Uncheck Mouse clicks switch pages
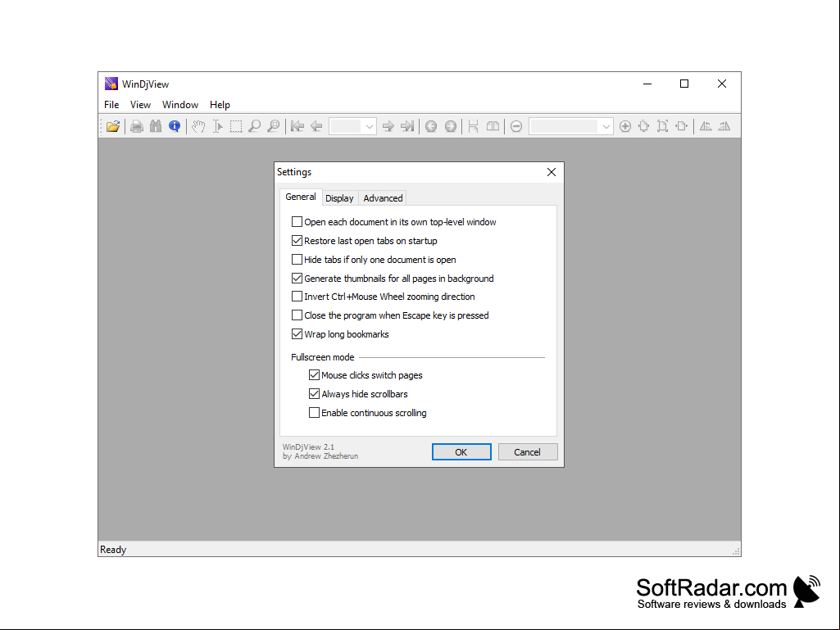The width and height of the screenshot is (840, 630). [314, 375]
